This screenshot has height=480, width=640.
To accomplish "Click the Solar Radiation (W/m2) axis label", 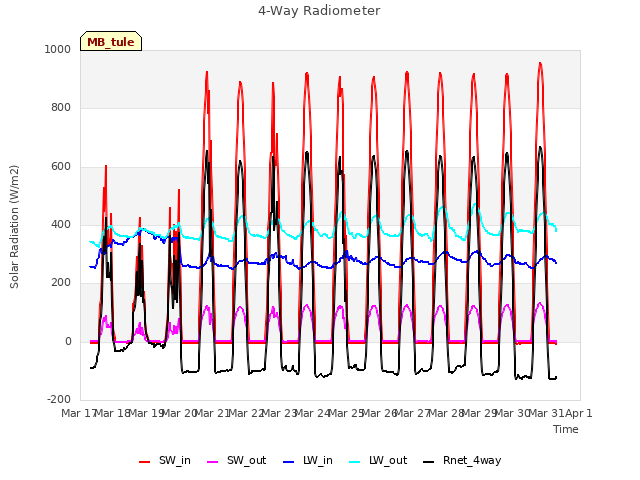I will 14,227.
